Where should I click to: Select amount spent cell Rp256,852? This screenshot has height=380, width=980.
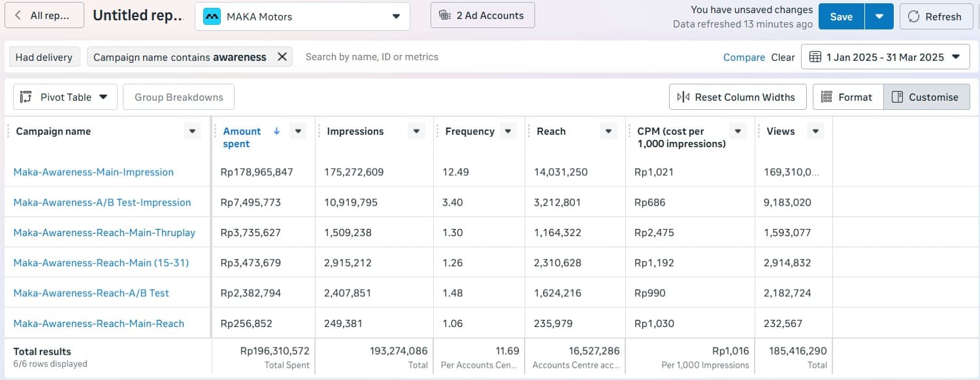246,323
